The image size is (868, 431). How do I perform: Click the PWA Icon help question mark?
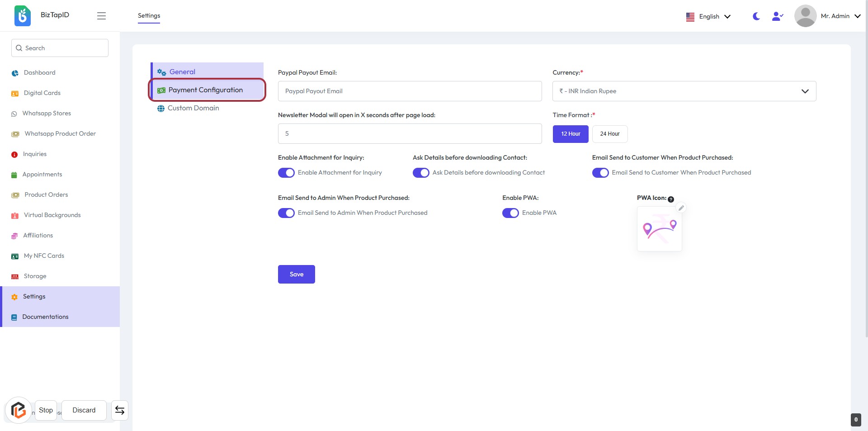tap(671, 199)
